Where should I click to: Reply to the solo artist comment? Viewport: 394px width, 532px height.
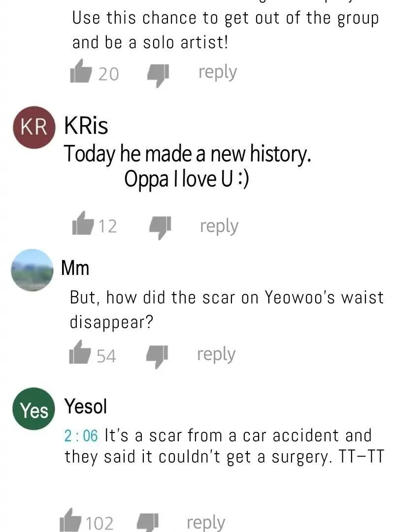pos(218,72)
